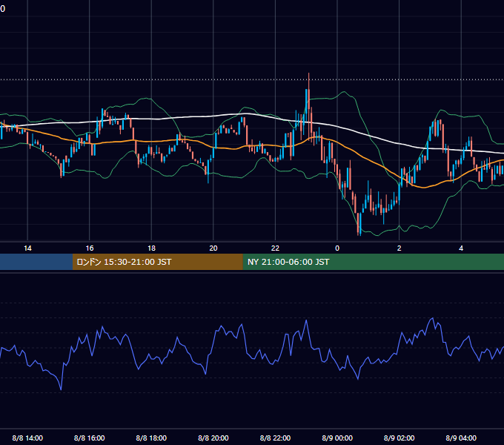Image resolution: width=504 pixels, height=445 pixels.
Task: Click the blue session bar before ロンドン
Action: (x=36, y=262)
